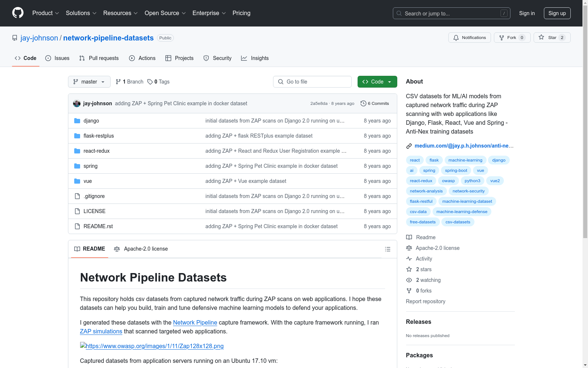Open the green Code dropdown
The width and height of the screenshot is (588, 368).
[377, 82]
